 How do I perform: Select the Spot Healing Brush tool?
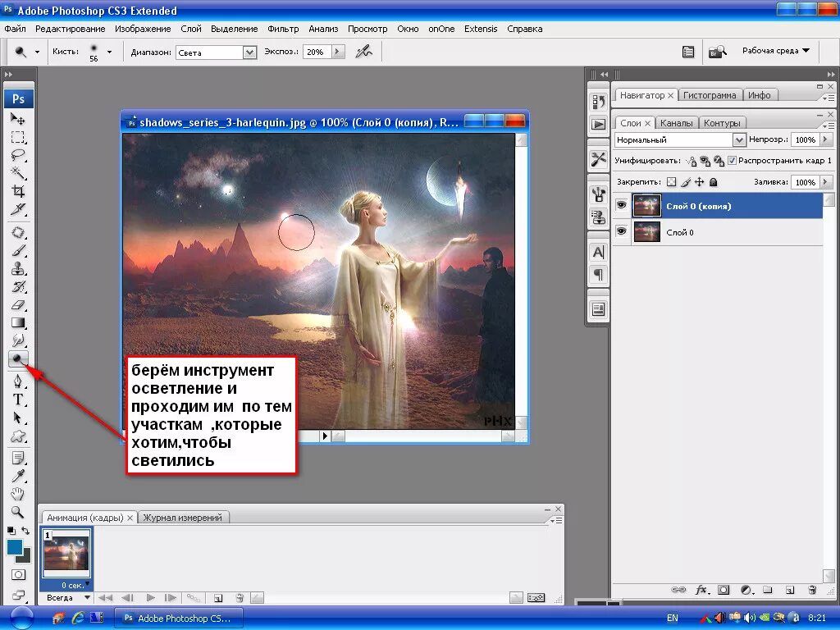click(x=18, y=233)
